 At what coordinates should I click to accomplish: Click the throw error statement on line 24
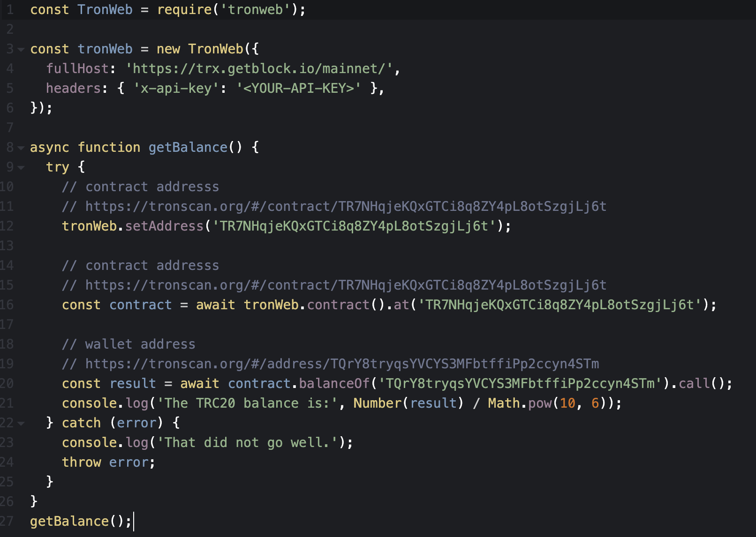(x=108, y=462)
